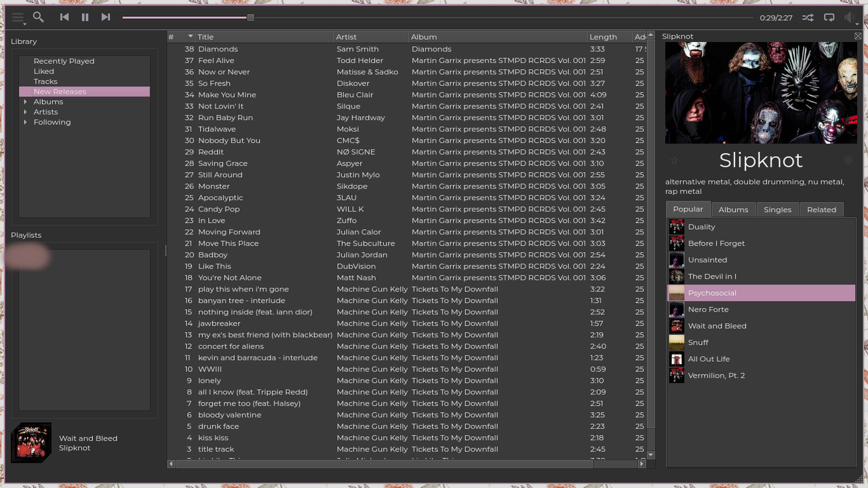868x488 pixels.
Task: Click the Nero Forte cover icon
Action: (x=677, y=309)
